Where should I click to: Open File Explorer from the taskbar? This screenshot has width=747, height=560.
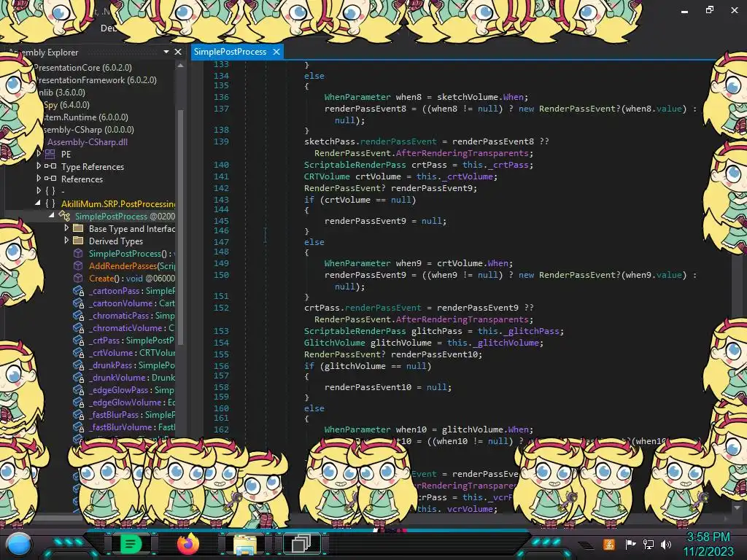(x=245, y=544)
